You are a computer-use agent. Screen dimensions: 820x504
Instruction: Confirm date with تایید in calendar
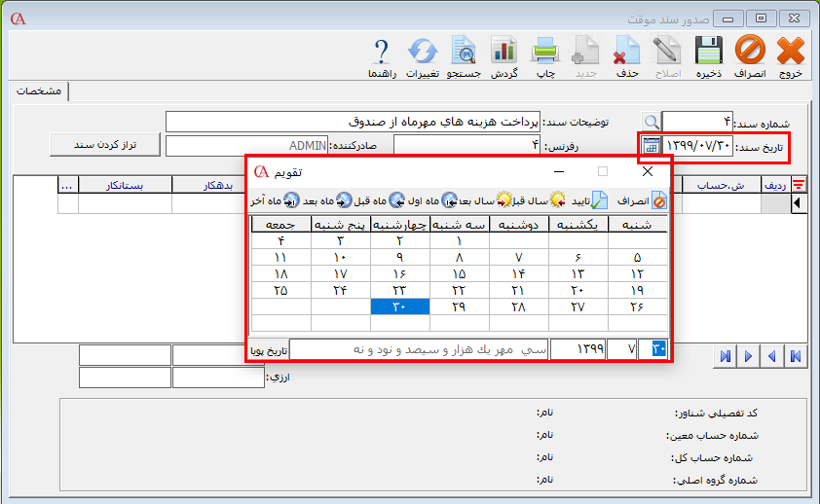click(589, 200)
